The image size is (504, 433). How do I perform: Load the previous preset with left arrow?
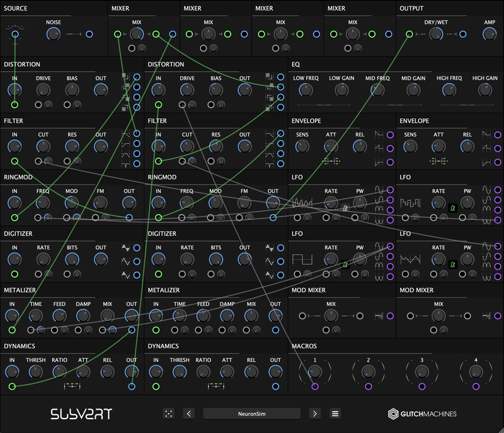189,413
